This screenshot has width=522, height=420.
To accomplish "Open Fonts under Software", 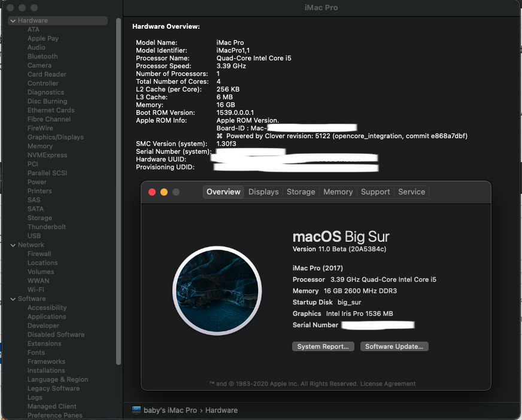I will pyautogui.click(x=36, y=353).
